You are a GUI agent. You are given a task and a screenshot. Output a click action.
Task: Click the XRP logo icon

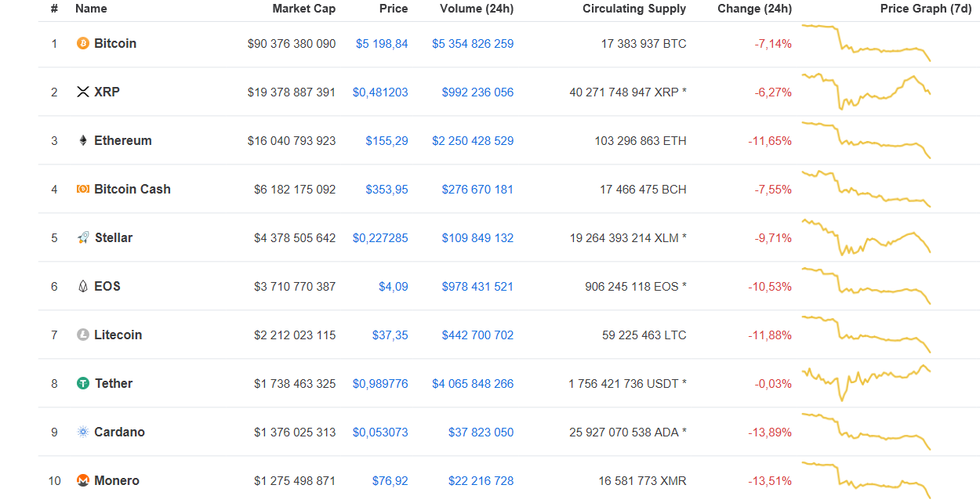click(x=83, y=92)
